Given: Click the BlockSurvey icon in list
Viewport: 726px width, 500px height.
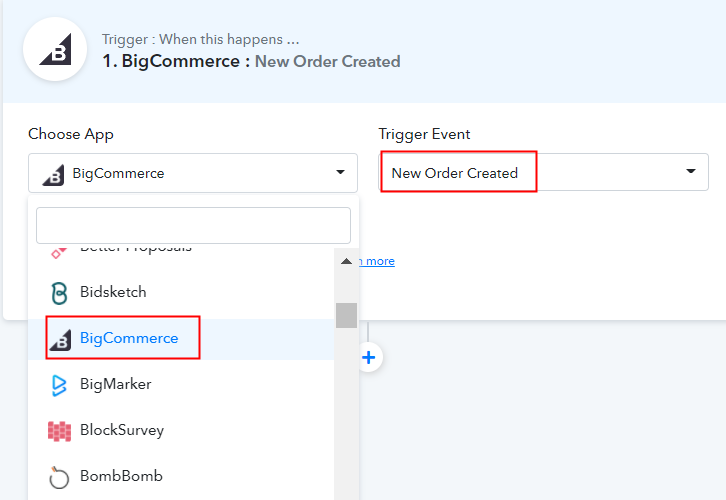Looking at the screenshot, I should point(59,431).
